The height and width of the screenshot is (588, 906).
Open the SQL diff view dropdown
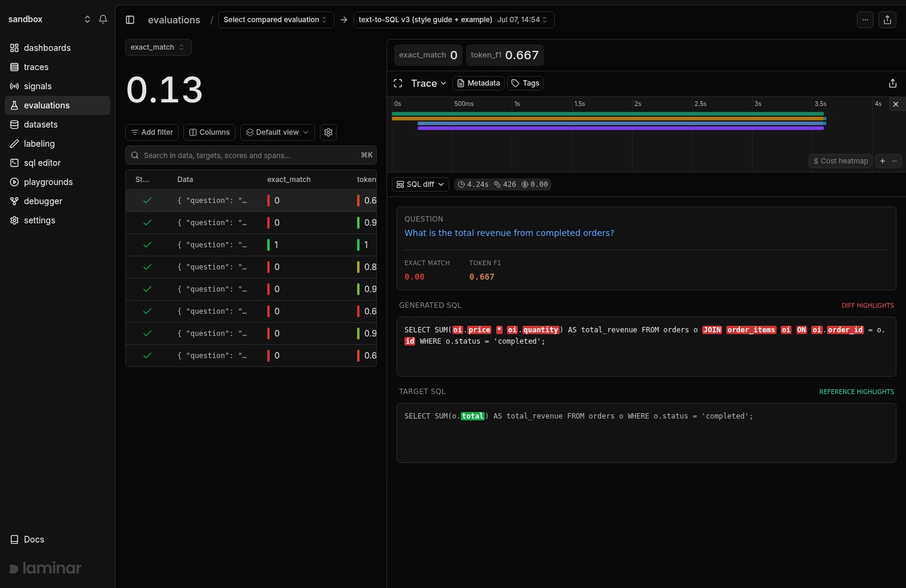coord(421,184)
